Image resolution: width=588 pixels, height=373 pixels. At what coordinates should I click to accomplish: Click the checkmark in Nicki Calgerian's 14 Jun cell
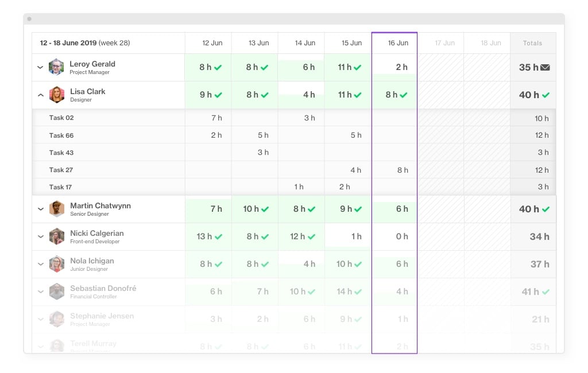(x=311, y=237)
